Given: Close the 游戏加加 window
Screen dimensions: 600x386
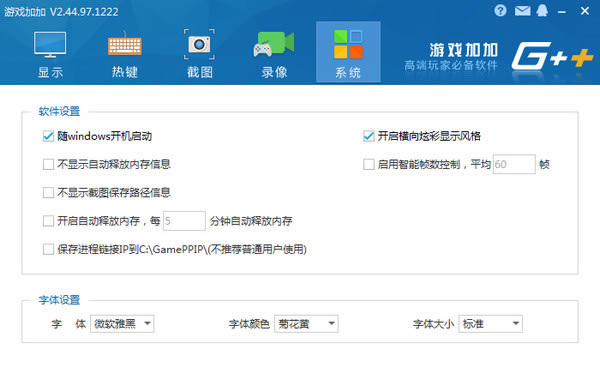Looking at the screenshot, I should pyautogui.click(x=585, y=11).
